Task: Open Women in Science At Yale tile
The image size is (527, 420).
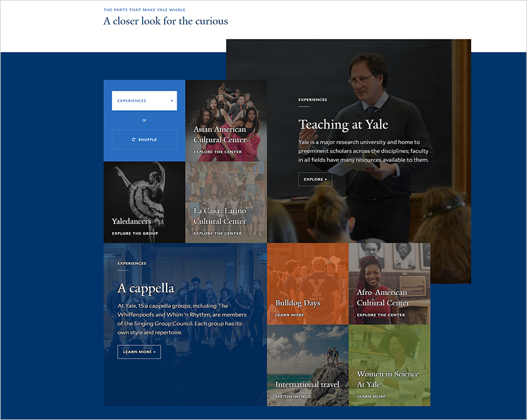Action: coord(390,366)
